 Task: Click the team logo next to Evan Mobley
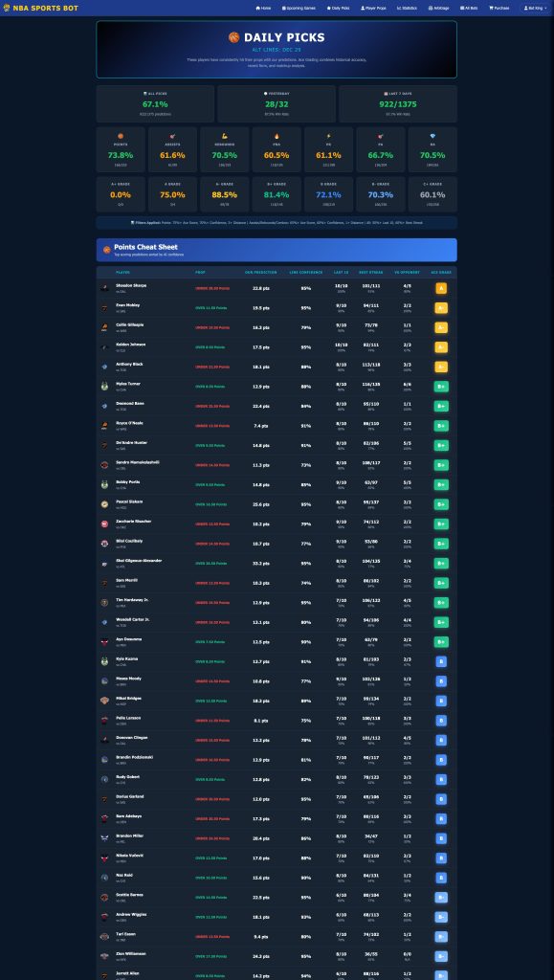[x=105, y=307]
